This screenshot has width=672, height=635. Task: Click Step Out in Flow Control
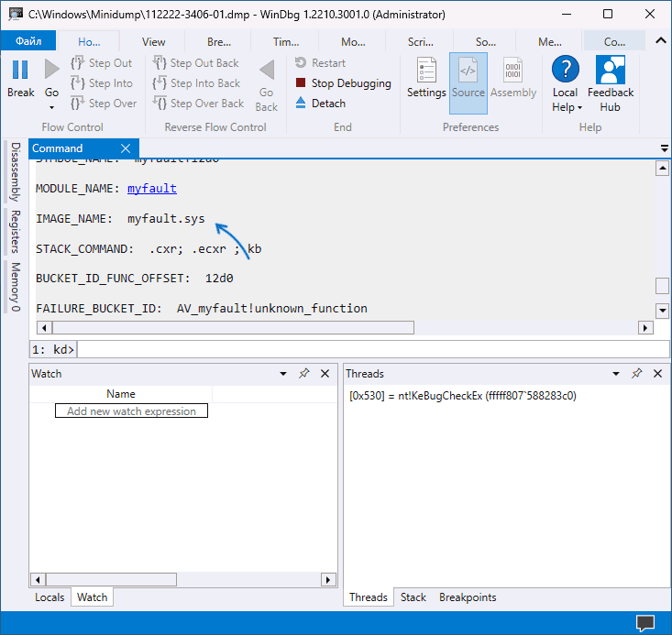coord(102,63)
